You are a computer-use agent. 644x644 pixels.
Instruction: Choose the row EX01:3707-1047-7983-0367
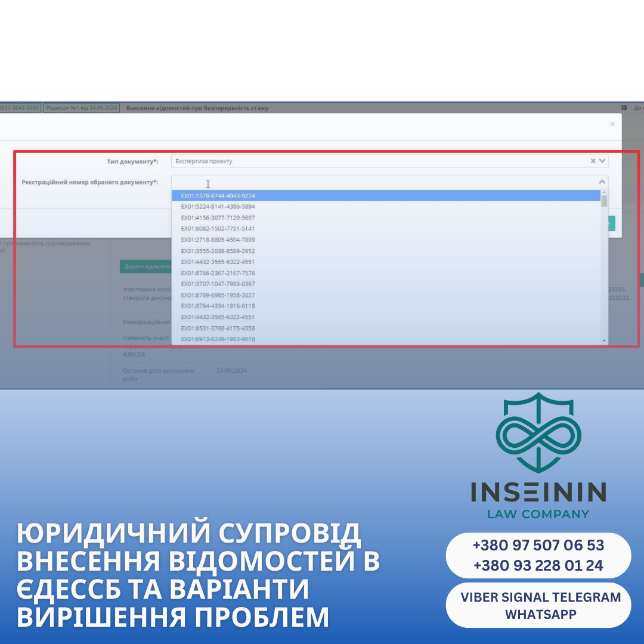[386, 284]
